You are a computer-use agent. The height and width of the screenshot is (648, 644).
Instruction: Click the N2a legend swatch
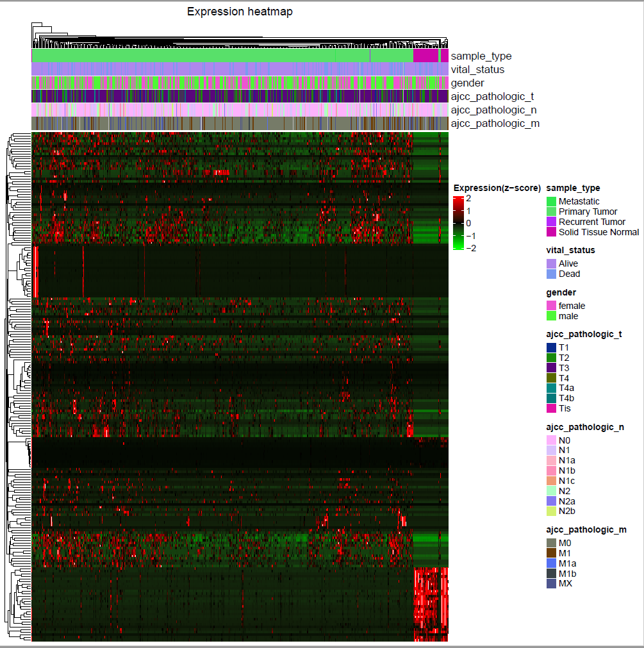551,501
